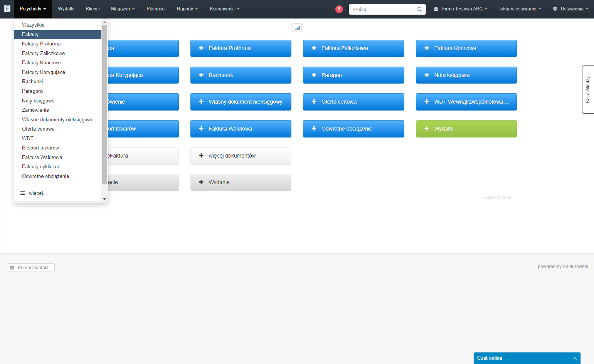594x364 pixels.
Task: Open the Baza Wiedzy side tab
Action: click(588, 89)
